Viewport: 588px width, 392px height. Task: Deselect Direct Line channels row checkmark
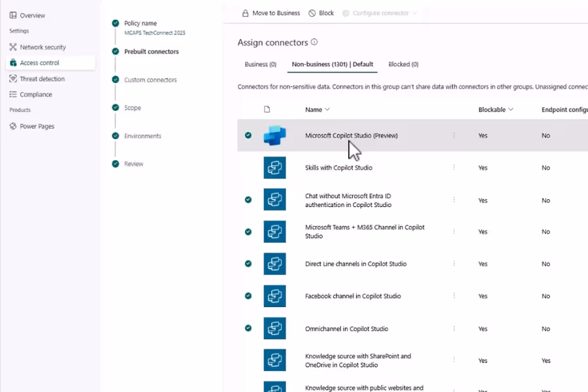point(248,264)
